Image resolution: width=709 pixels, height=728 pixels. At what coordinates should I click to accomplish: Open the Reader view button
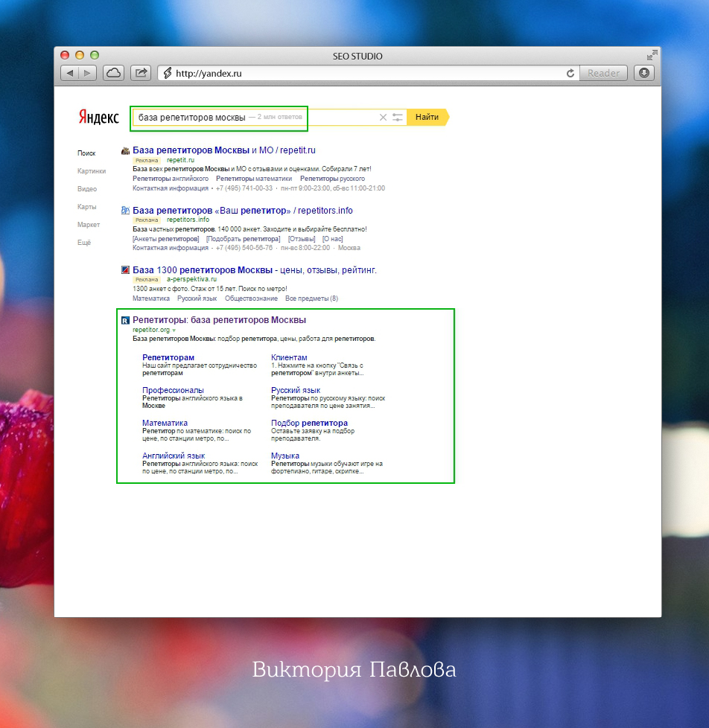603,73
